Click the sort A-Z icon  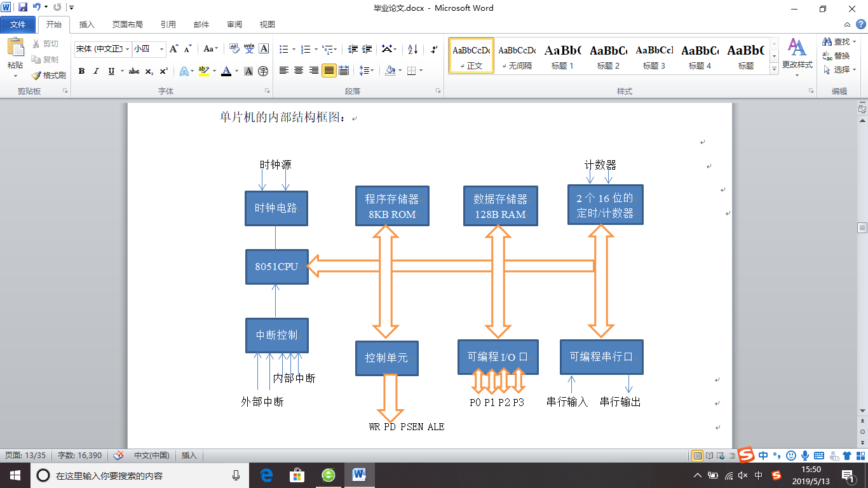click(x=412, y=49)
